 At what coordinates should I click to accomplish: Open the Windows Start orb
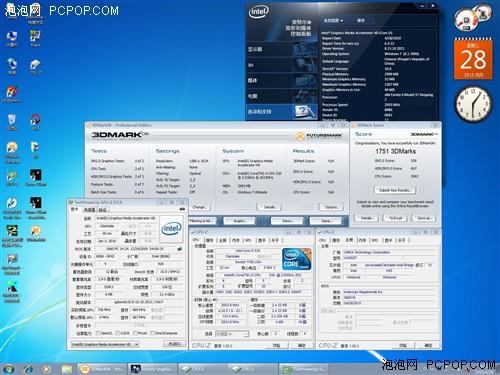(8, 369)
